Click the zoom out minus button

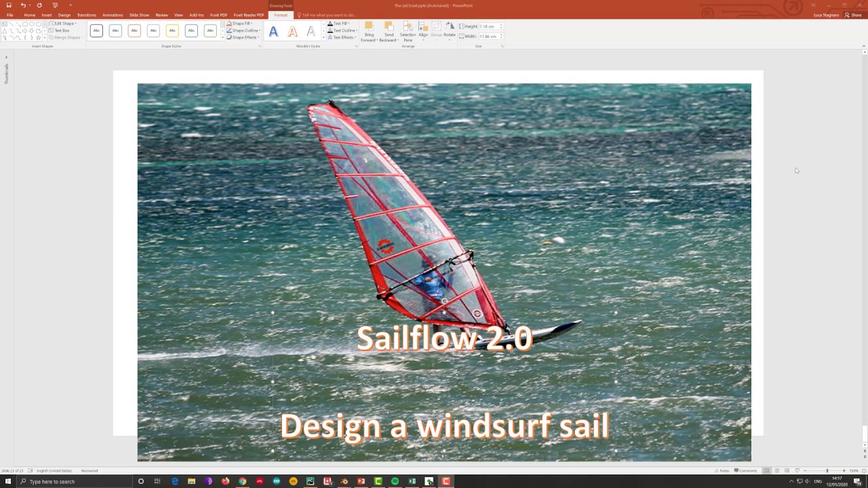[806, 470]
